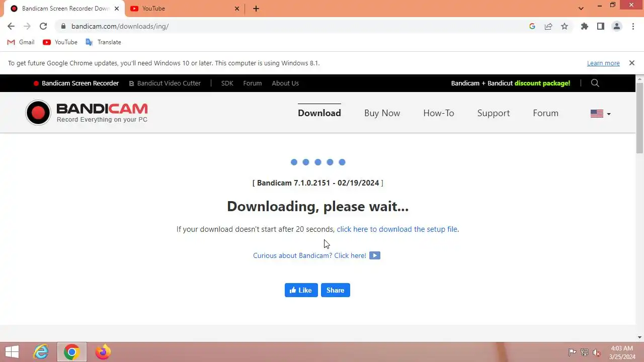Launch Firefox from taskbar

(x=103, y=352)
